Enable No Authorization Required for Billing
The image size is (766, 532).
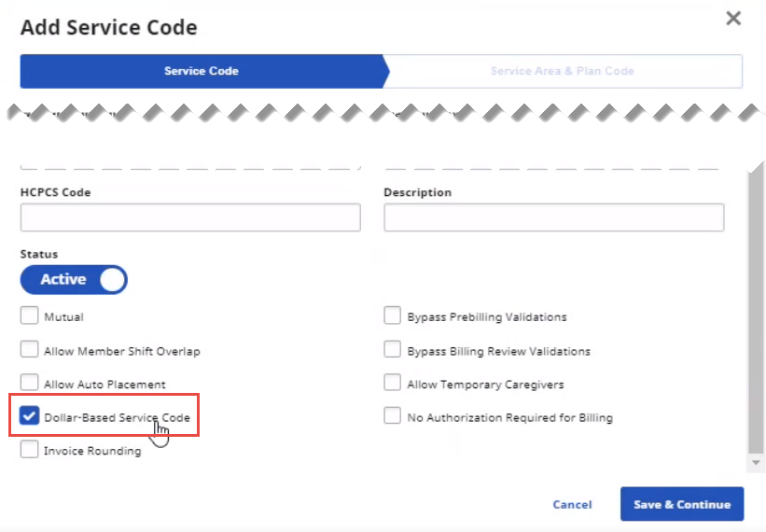tap(393, 416)
